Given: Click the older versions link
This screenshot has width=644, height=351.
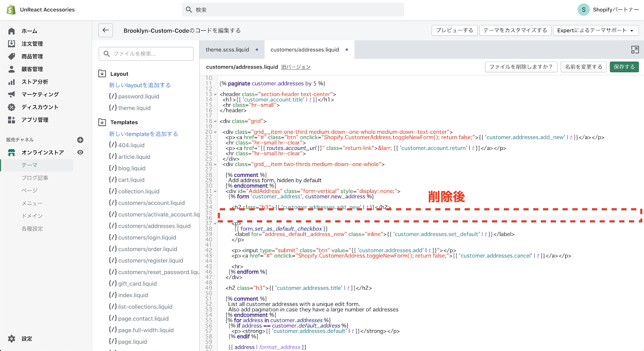Looking at the screenshot, I should (296, 67).
